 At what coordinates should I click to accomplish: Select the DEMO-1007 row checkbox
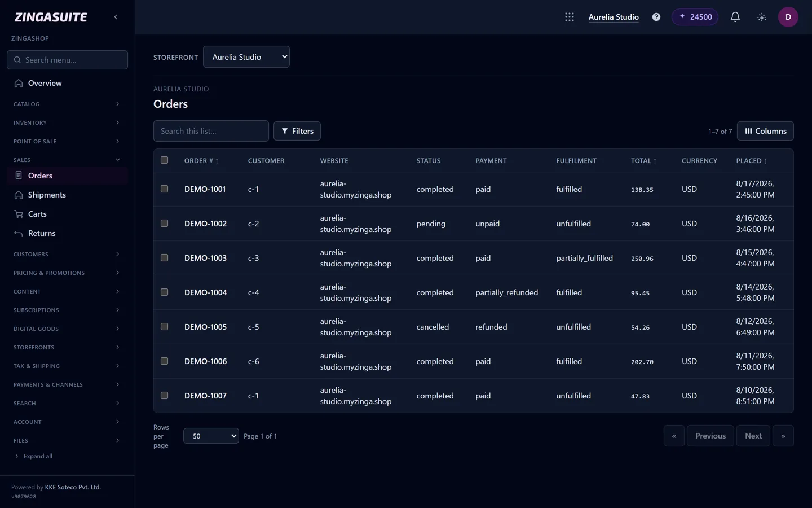(164, 396)
